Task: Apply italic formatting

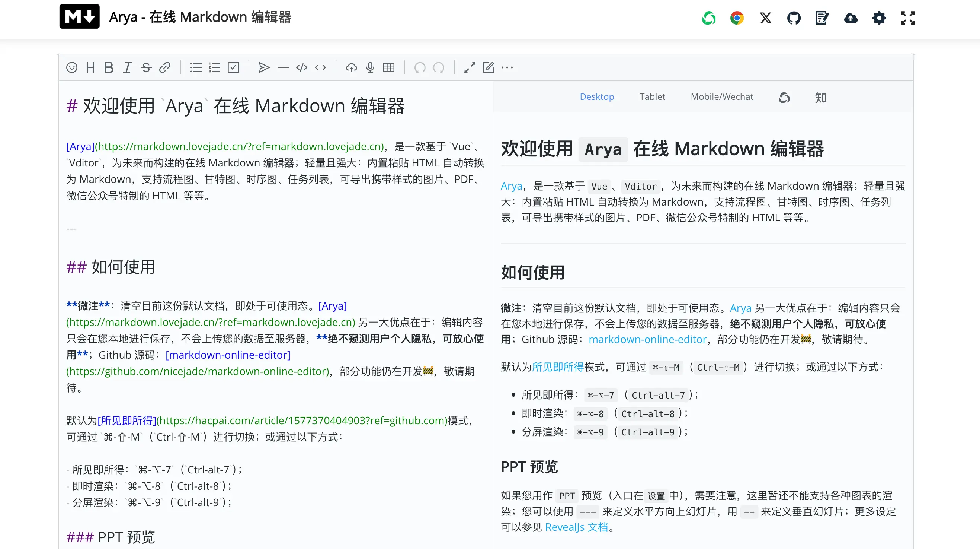Action: (128, 67)
